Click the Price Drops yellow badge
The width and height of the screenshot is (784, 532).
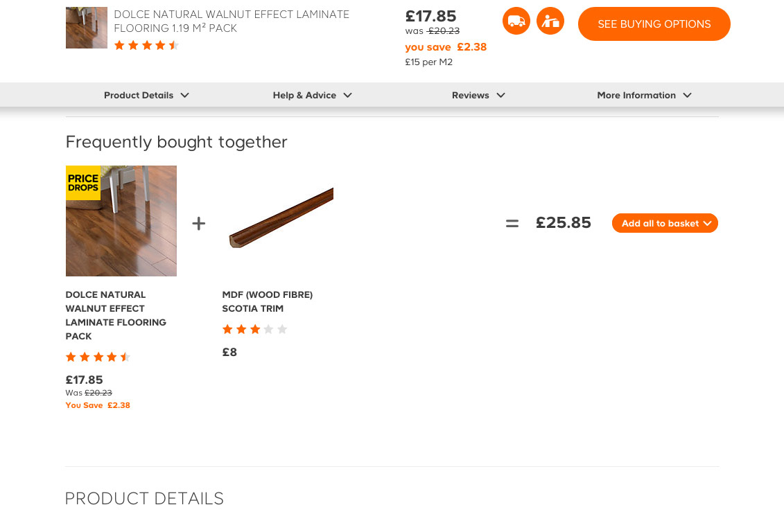pos(83,183)
